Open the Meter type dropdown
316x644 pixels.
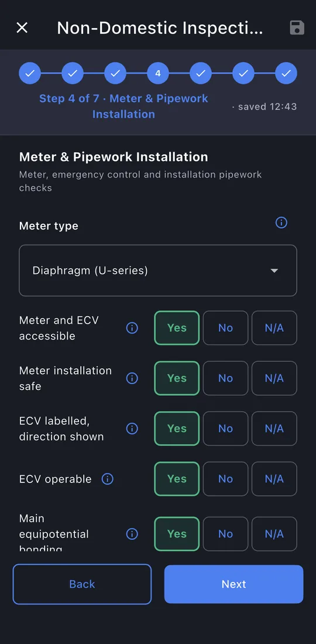coord(158,270)
